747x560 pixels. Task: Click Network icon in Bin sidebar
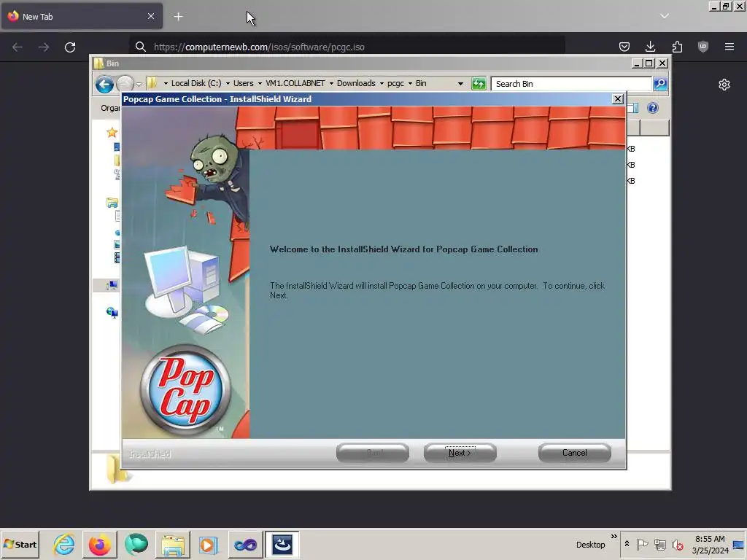[x=112, y=312]
